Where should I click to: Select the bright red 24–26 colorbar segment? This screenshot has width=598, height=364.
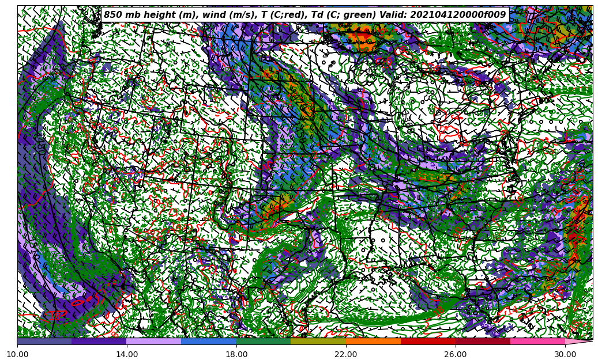tap(428, 341)
